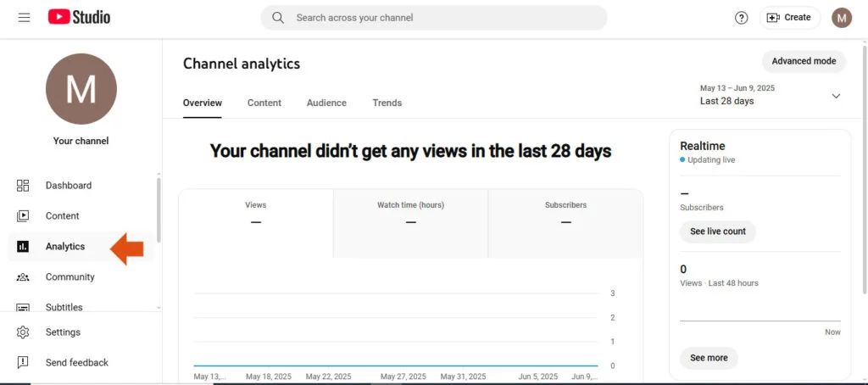The width and height of the screenshot is (868, 385).
Task: Click the Dashboard icon in sidebar
Action: pyautogui.click(x=23, y=186)
